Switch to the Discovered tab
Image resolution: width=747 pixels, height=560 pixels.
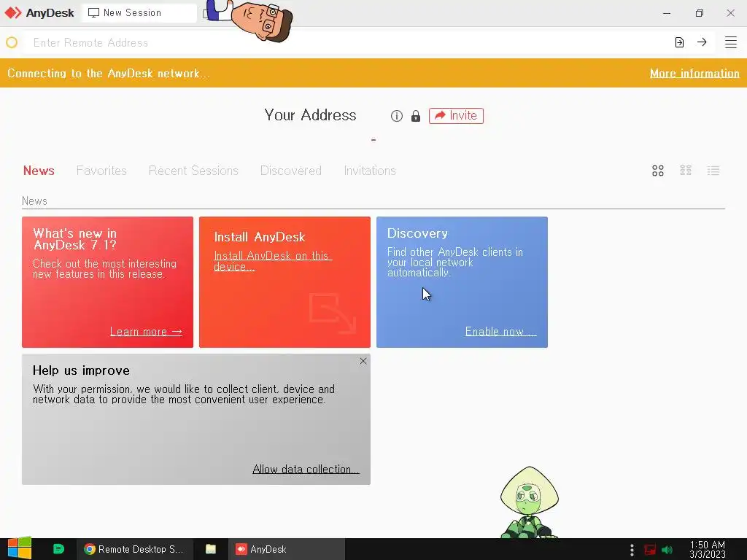290,171
